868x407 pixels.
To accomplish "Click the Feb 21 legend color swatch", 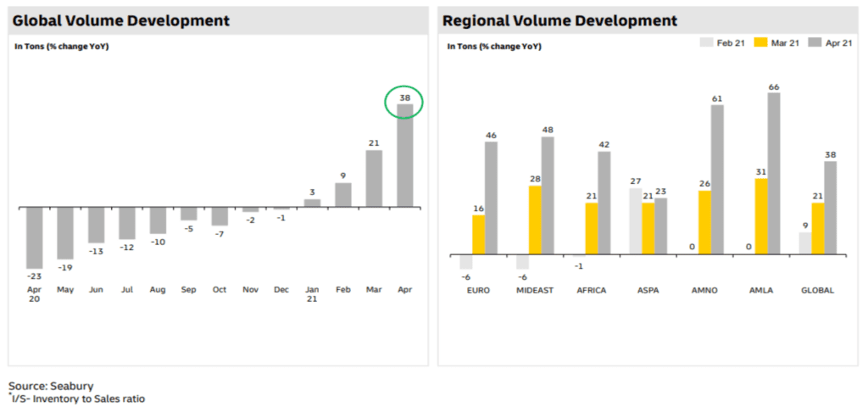I will pyautogui.click(x=706, y=44).
